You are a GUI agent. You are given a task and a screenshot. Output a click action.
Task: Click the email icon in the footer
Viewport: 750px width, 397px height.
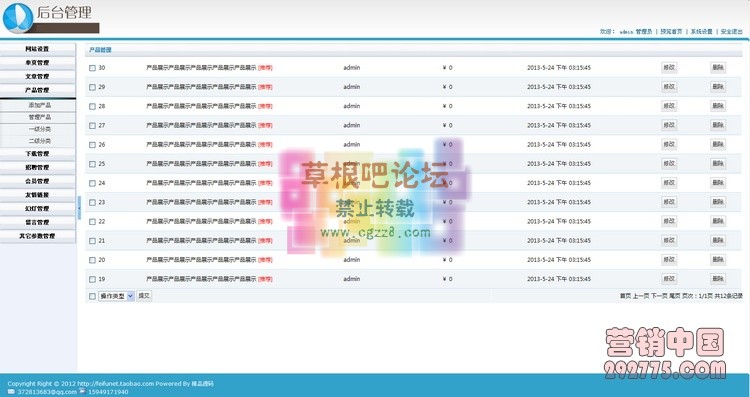pyautogui.click(x=11, y=392)
